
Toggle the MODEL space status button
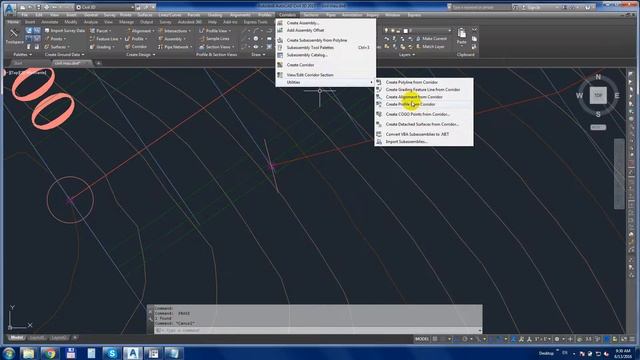(x=422, y=339)
